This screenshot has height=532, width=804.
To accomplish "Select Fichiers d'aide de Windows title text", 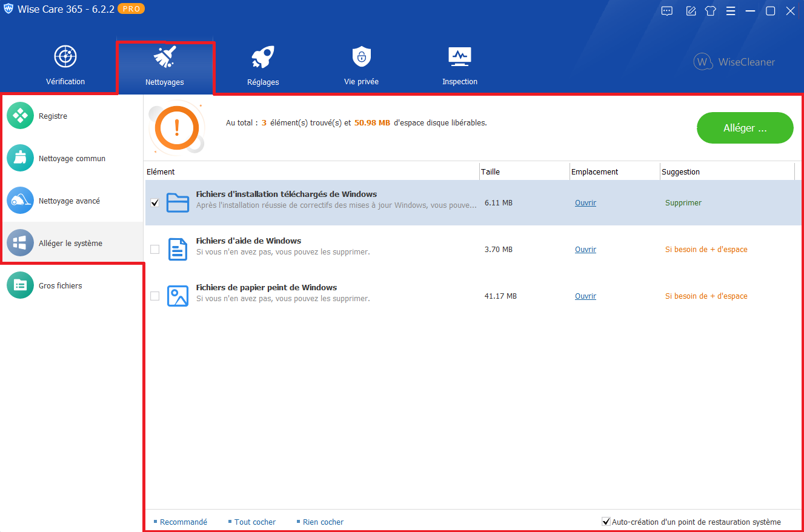I will pyautogui.click(x=248, y=241).
